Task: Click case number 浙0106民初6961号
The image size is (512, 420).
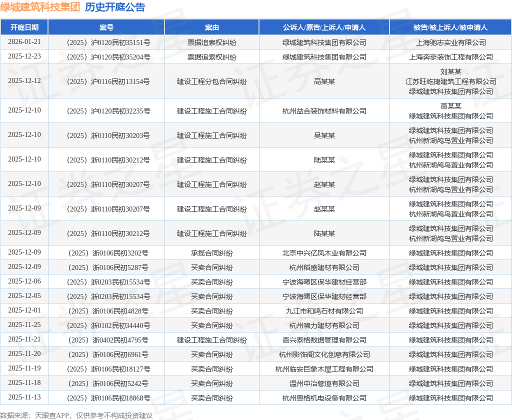Action: pos(108,354)
